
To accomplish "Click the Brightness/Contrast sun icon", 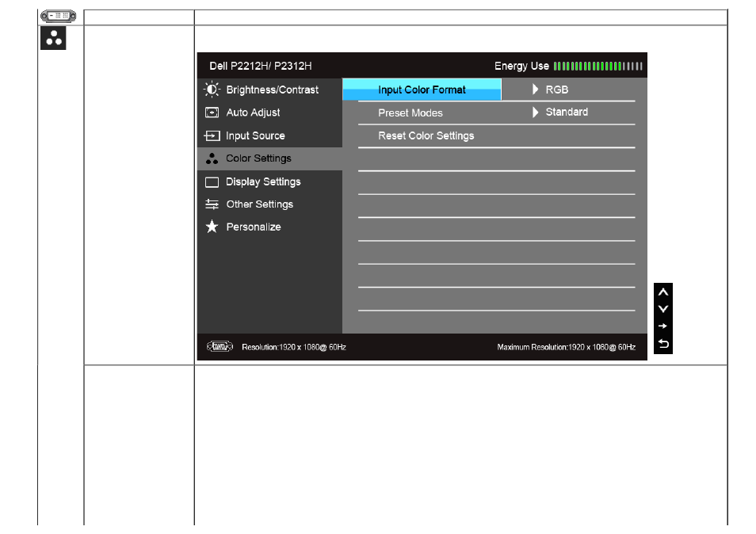I will 212,90.
